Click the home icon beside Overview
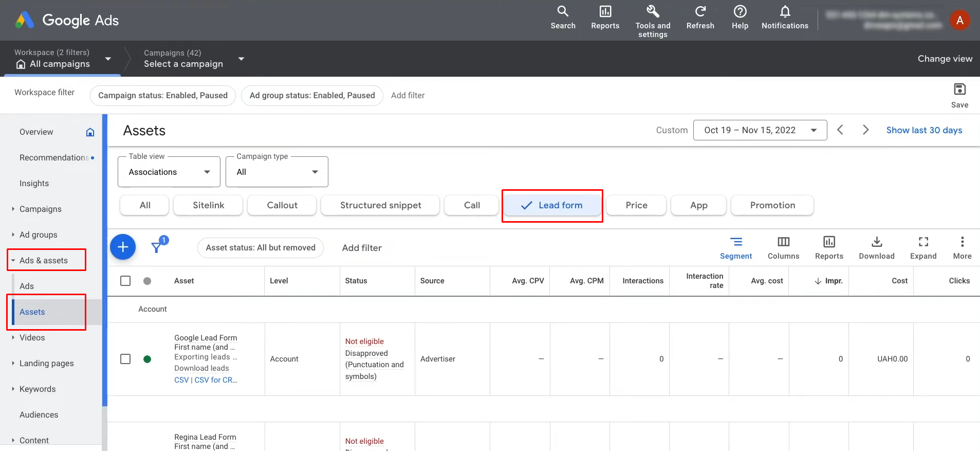The height and width of the screenshot is (451, 980). (x=90, y=132)
